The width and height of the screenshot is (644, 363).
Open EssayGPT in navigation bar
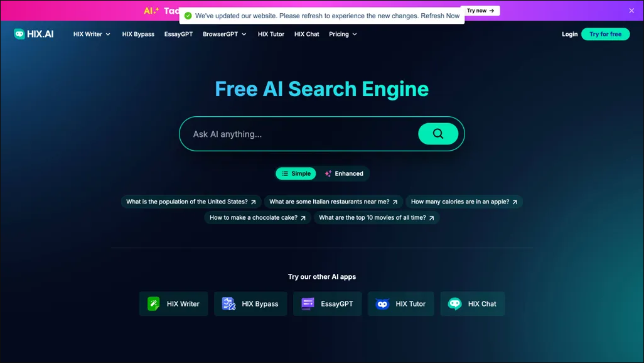178,34
